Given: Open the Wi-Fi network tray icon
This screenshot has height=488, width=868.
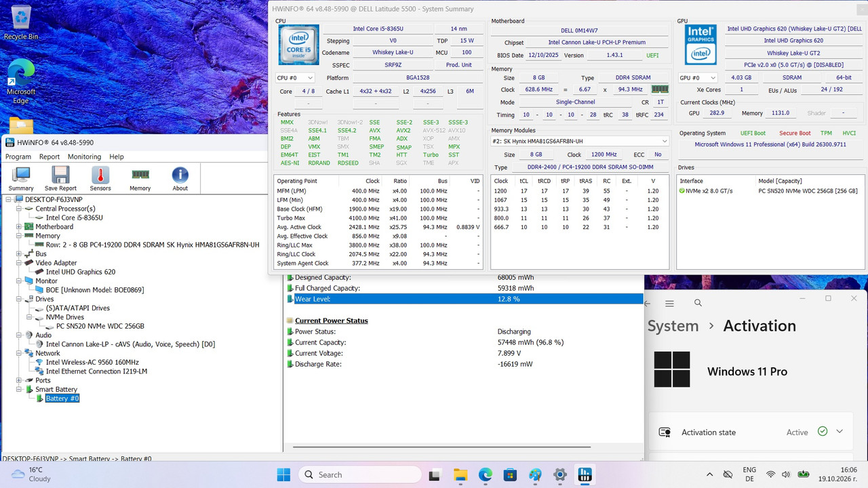Looking at the screenshot, I should [770, 474].
